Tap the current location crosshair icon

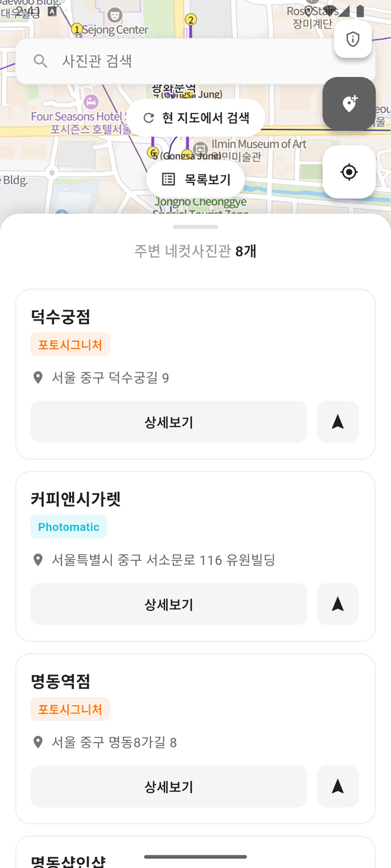click(x=349, y=172)
